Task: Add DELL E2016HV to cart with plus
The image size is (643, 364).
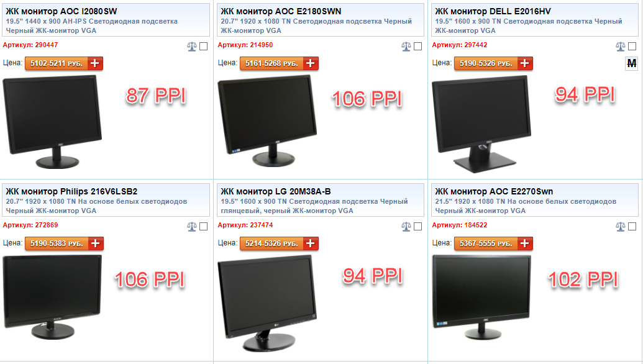Action: 524,63
